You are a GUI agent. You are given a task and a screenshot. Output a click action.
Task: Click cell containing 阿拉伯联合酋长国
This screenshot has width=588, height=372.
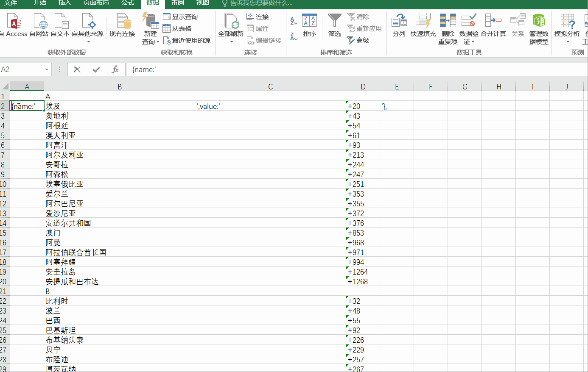pyautogui.click(x=120, y=252)
